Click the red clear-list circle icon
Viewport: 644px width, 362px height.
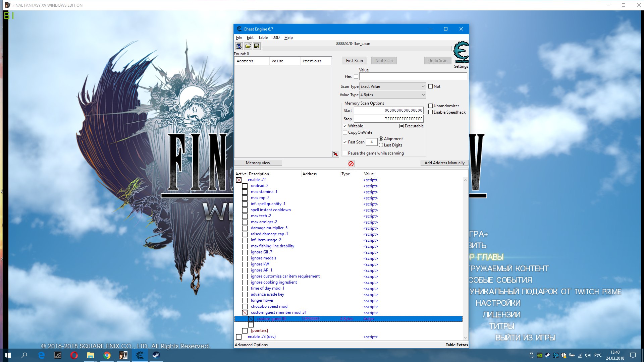click(x=351, y=164)
